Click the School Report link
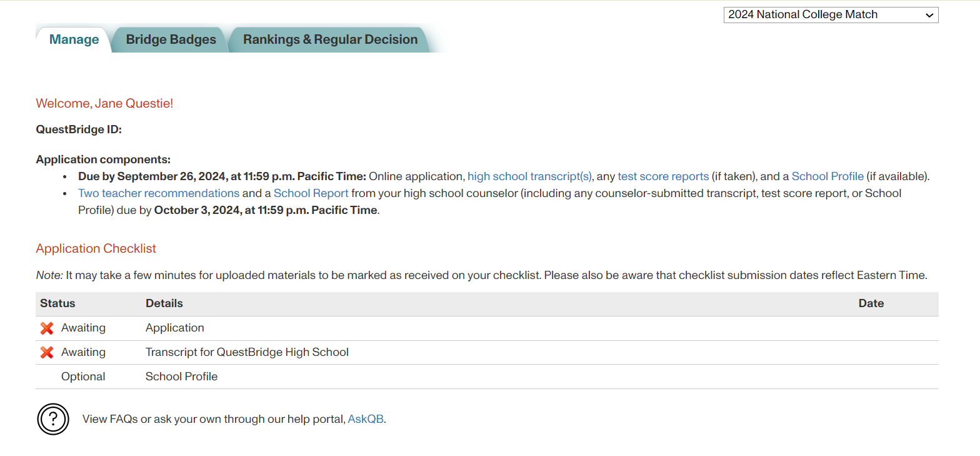980x456 pixels. (x=311, y=193)
